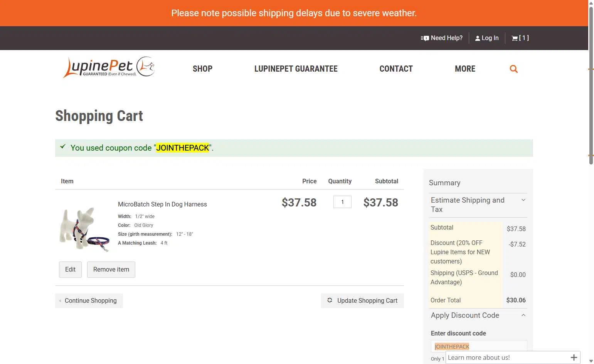Click Continue Shopping

[89, 301]
